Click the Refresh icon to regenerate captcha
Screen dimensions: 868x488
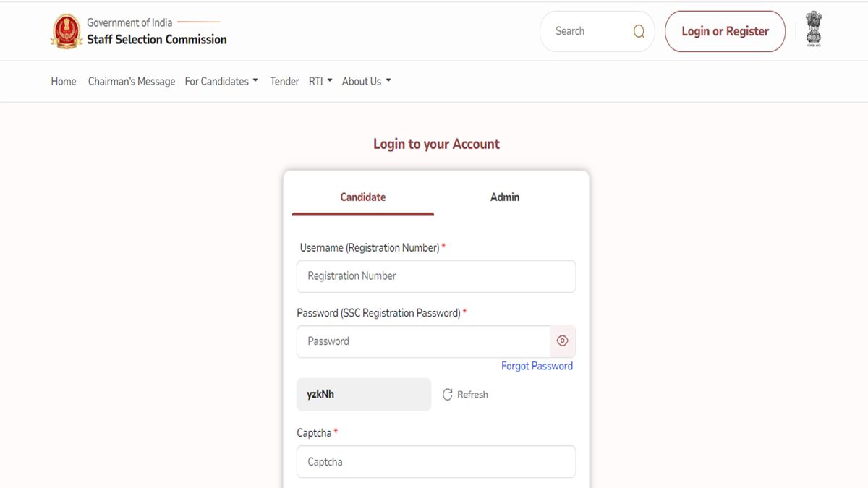[448, 394]
